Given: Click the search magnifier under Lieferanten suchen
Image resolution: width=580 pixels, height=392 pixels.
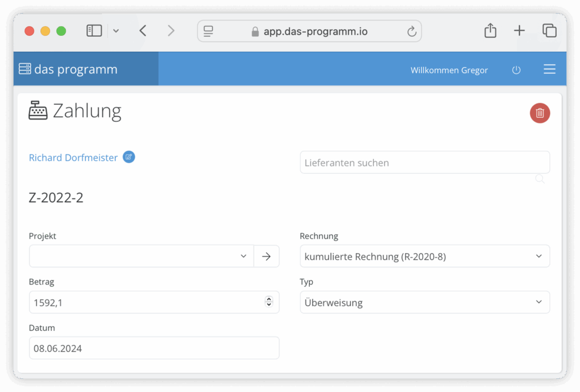Looking at the screenshot, I should pos(539,178).
